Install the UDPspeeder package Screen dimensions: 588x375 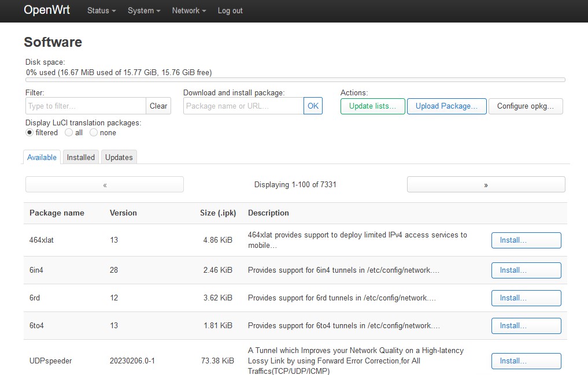tap(526, 361)
